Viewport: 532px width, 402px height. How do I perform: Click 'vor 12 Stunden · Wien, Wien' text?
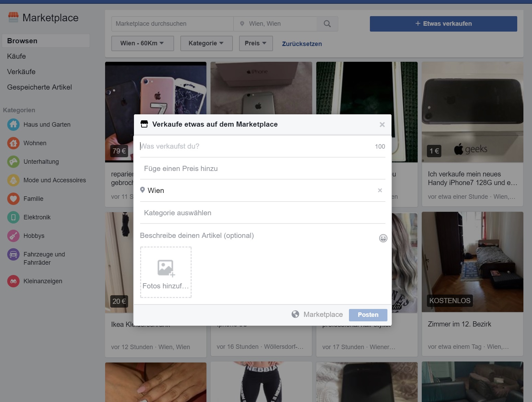click(150, 347)
